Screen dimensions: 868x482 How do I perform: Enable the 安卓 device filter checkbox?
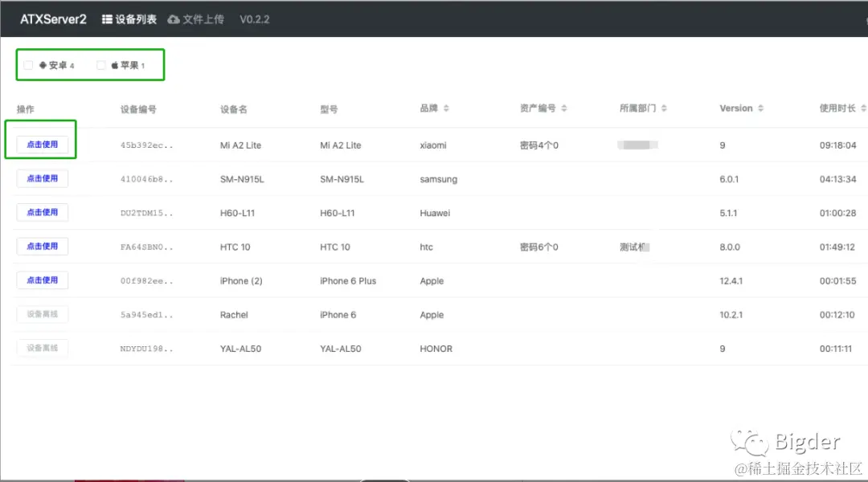pos(28,65)
